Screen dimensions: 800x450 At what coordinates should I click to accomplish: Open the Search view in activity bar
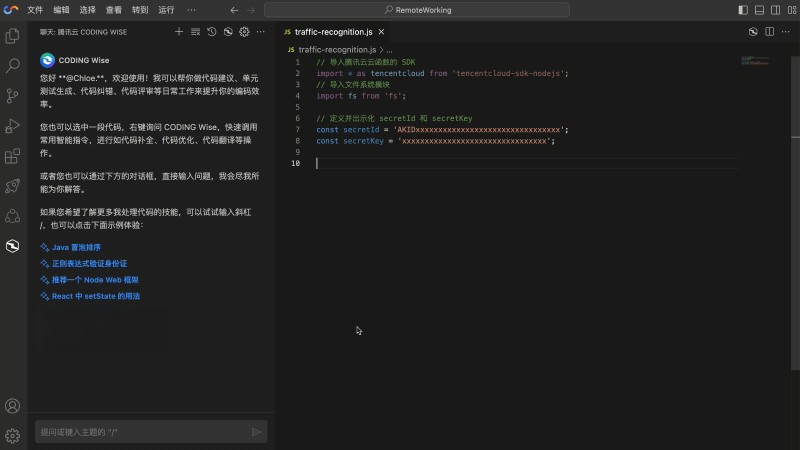(13, 65)
